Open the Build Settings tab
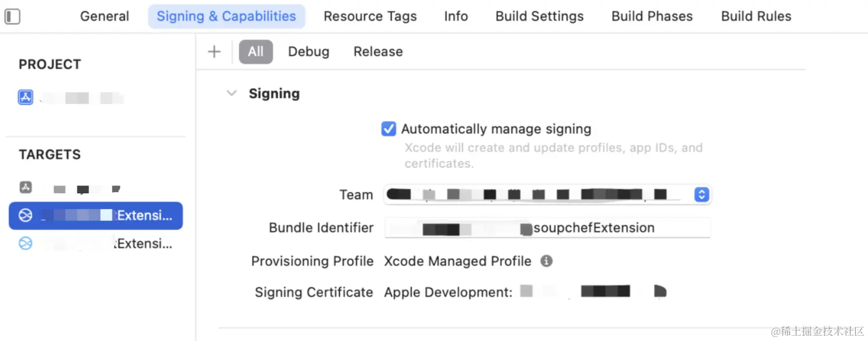 [540, 16]
